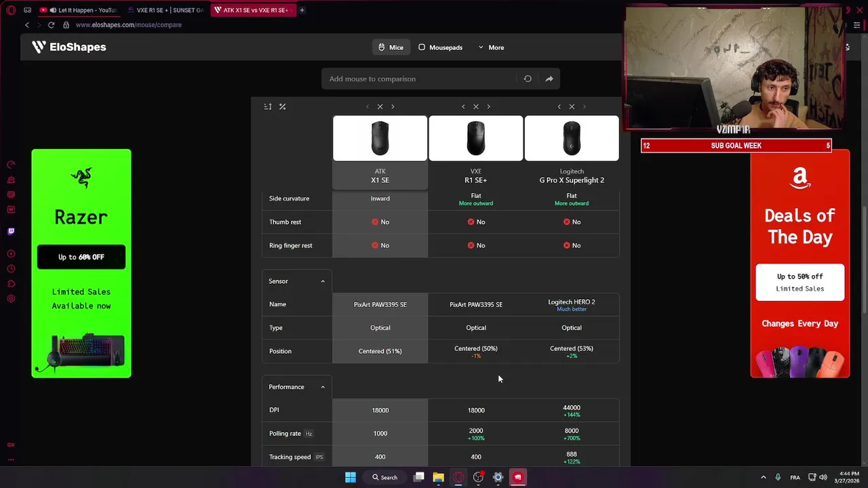Switch to the Let It Happen YouTube tab
Screen dimensions: 868x488
[x=79, y=10]
